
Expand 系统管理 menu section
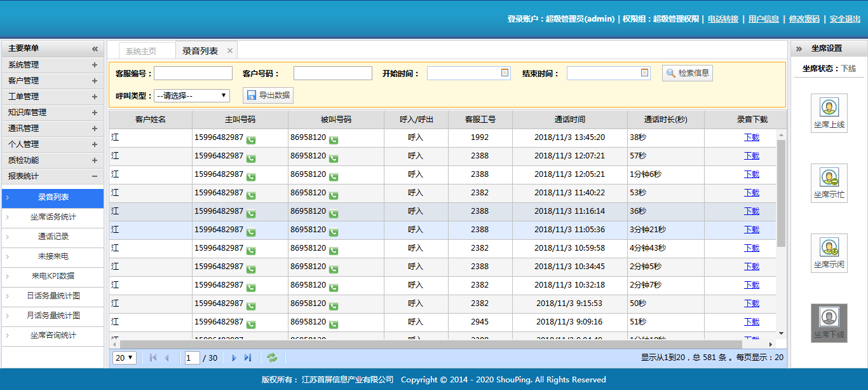(x=94, y=65)
